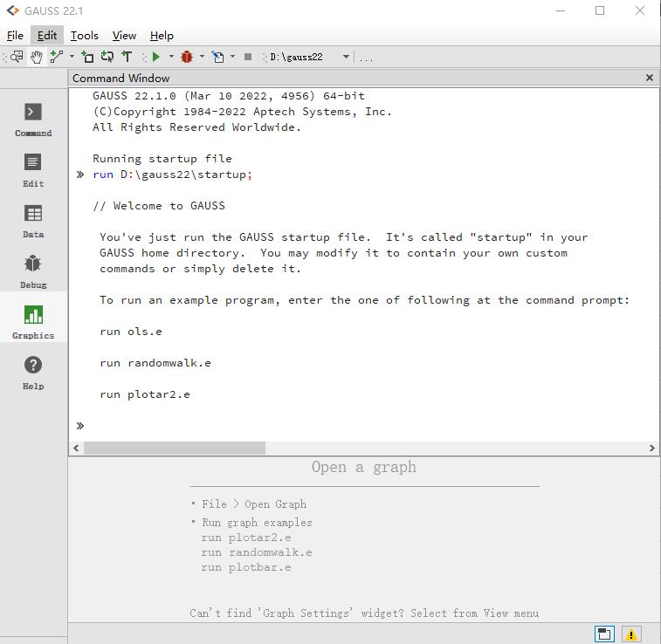661x644 pixels.
Task: Open the View menu
Action: pyautogui.click(x=124, y=36)
